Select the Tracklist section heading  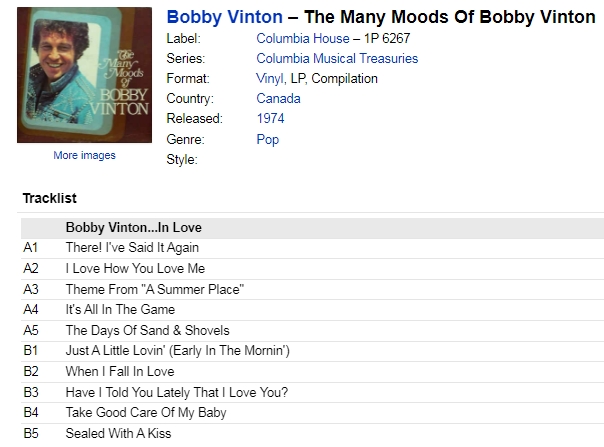[50, 198]
